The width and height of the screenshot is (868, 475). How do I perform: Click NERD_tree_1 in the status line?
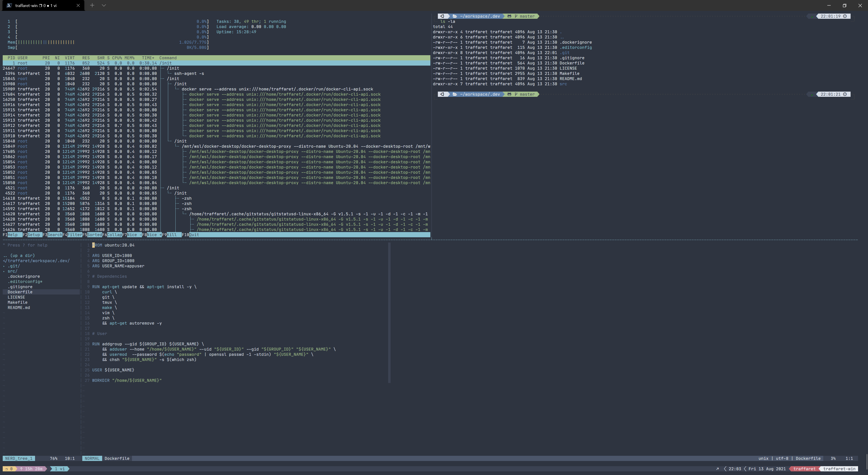19,458
